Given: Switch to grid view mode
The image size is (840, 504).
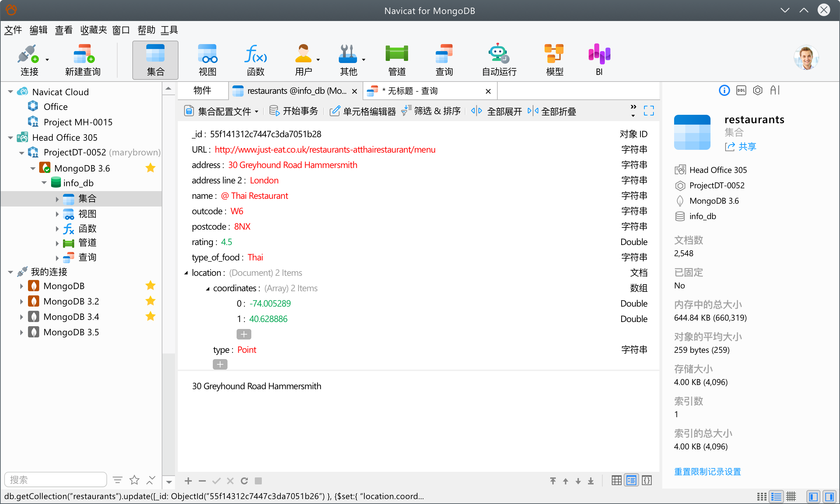Looking at the screenshot, I should point(617,481).
